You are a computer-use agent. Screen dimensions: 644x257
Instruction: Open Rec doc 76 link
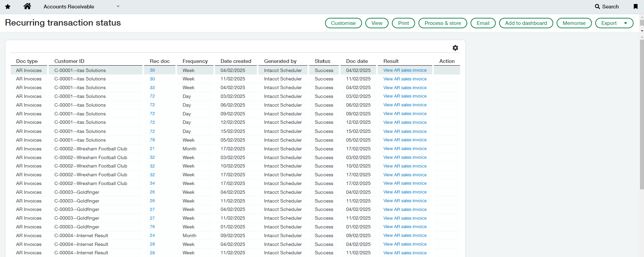tap(152, 227)
